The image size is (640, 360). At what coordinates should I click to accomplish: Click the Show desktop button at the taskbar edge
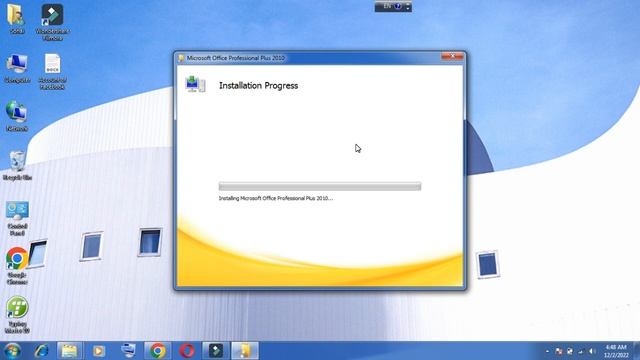[x=637, y=351]
